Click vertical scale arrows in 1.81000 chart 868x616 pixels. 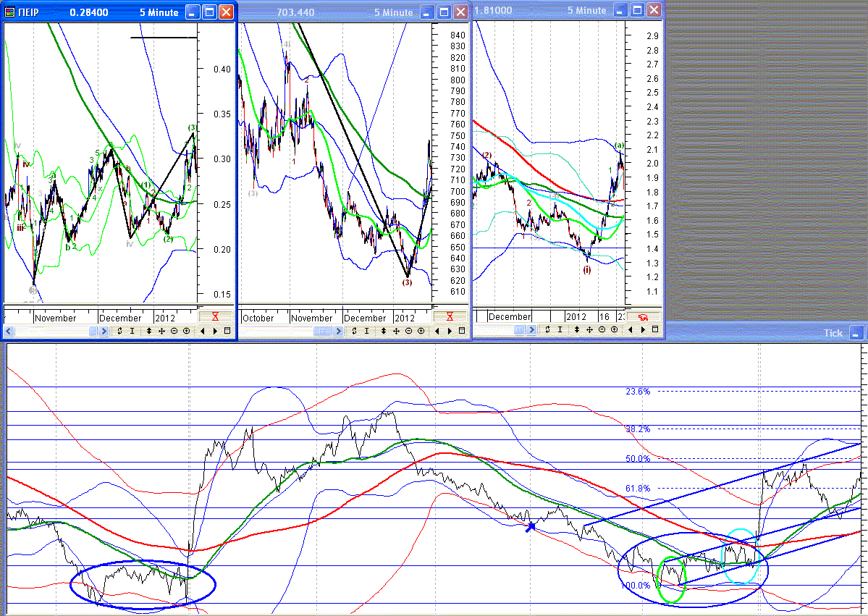[577, 329]
